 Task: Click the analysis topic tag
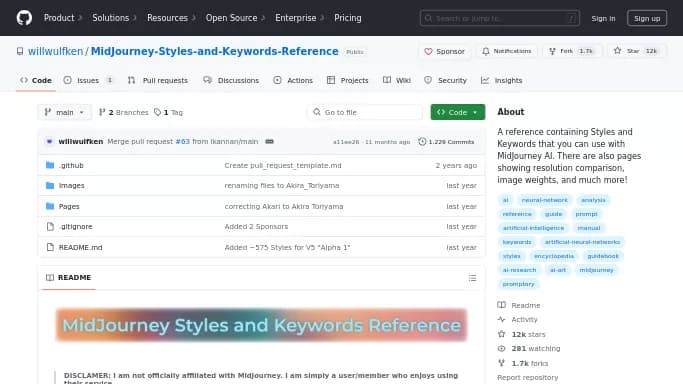pos(593,200)
